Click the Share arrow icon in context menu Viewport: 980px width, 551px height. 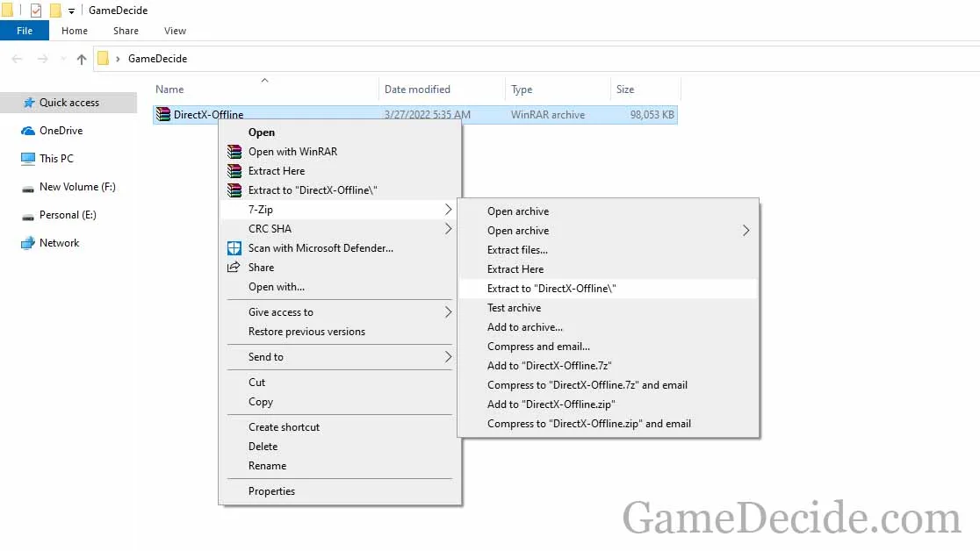(x=234, y=268)
